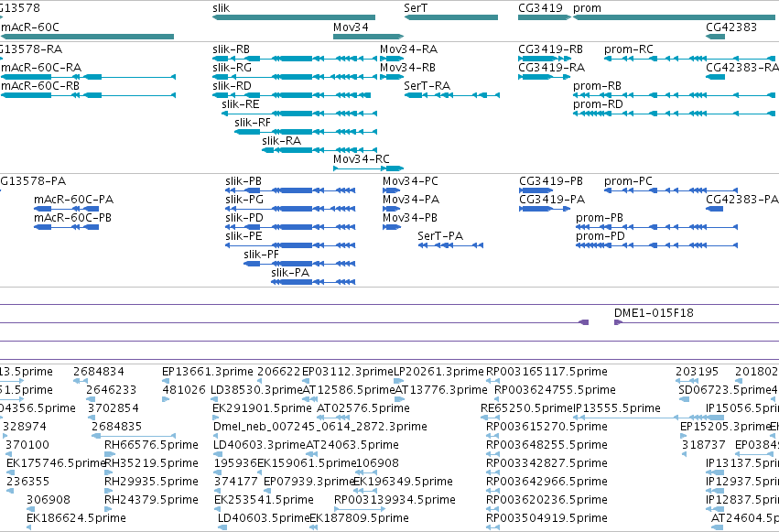The image size is (779, 532).
Task: Select transcript Mov34-RA
Action: coord(392,59)
